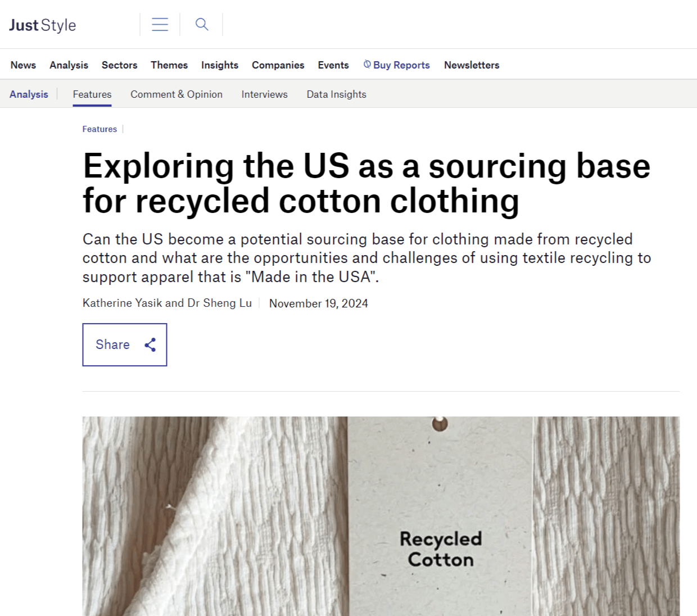Open the Insights navigation item
The width and height of the screenshot is (697, 616).
220,65
